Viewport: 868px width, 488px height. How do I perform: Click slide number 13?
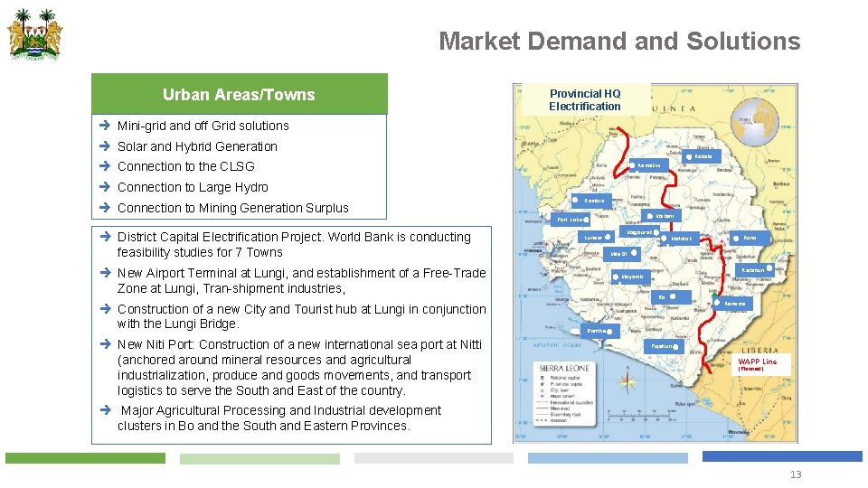coord(796,474)
